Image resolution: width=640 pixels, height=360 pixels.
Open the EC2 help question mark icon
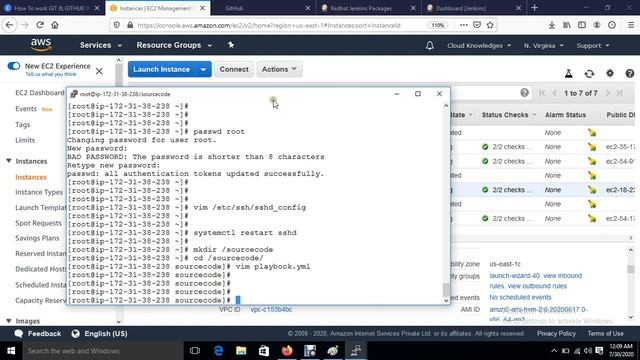coord(630,73)
